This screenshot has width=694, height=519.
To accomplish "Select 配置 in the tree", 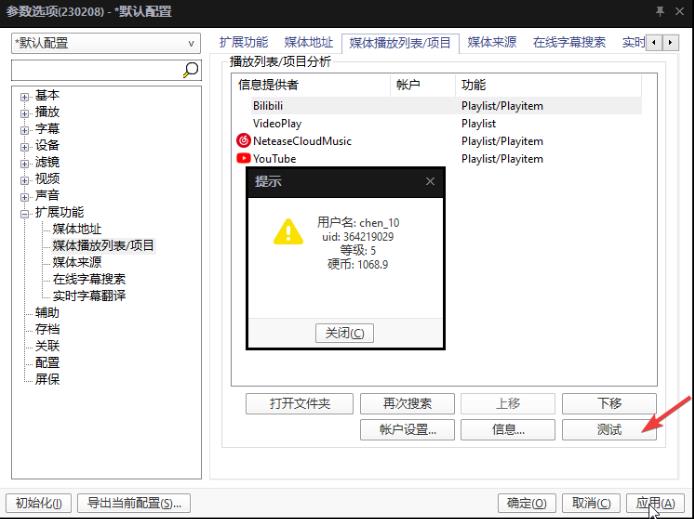I will [x=47, y=362].
